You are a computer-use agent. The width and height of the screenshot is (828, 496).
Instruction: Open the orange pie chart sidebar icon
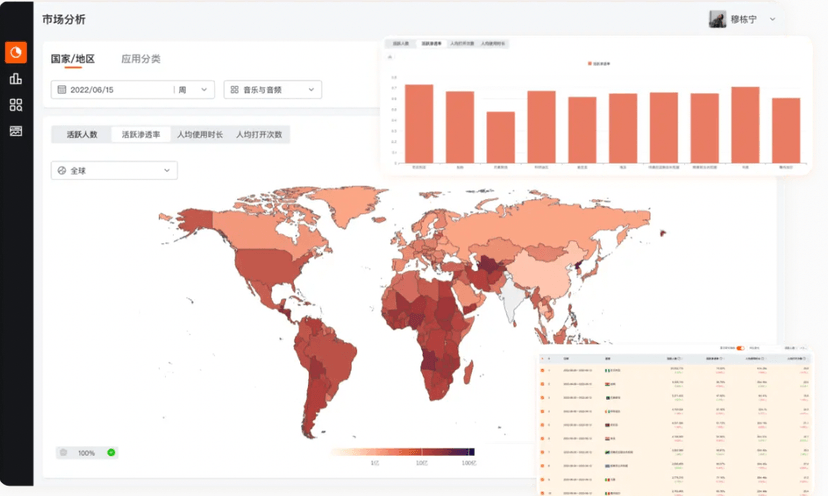pos(15,52)
